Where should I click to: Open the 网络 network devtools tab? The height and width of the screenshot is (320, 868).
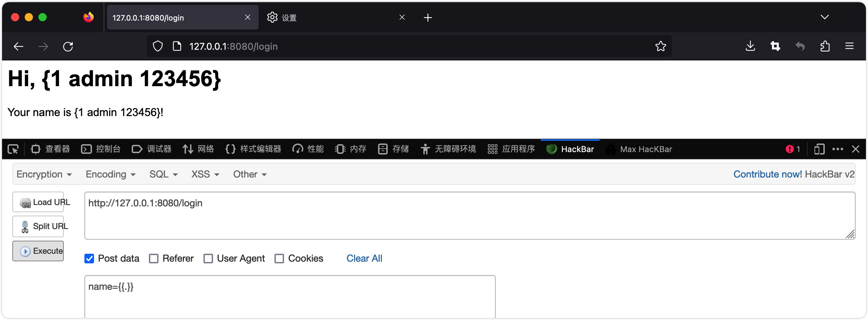[x=198, y=149]
